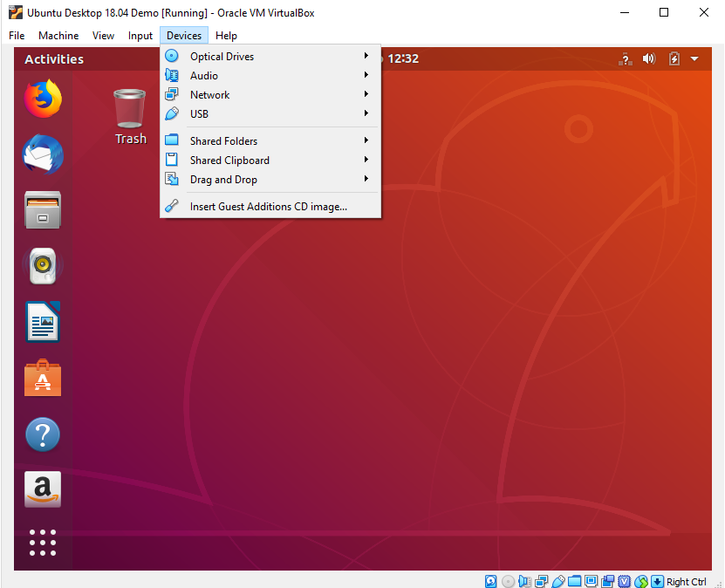Open the Network submenu
This screenshot has height=588, width=725.
pyautogui.click(x=270, y=95)
